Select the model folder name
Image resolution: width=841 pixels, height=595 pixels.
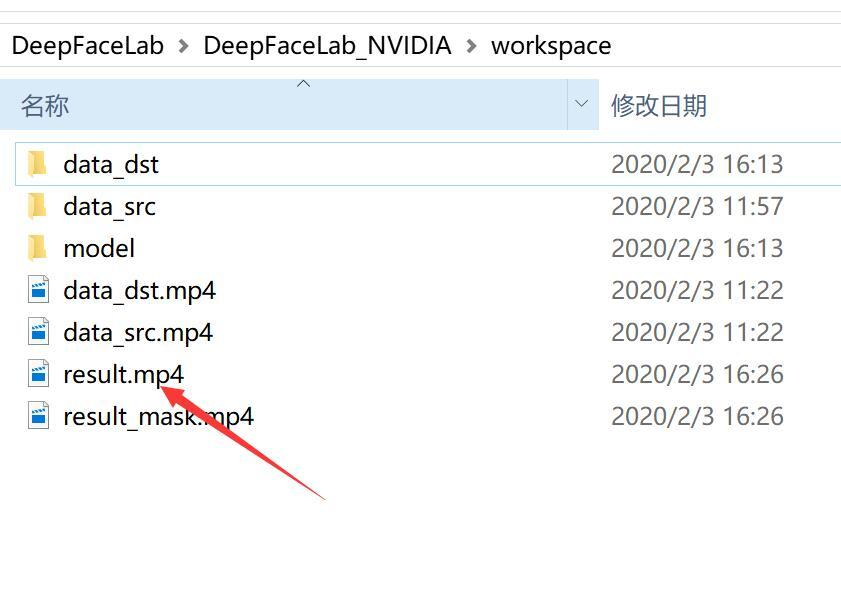(x=99, y=248)
